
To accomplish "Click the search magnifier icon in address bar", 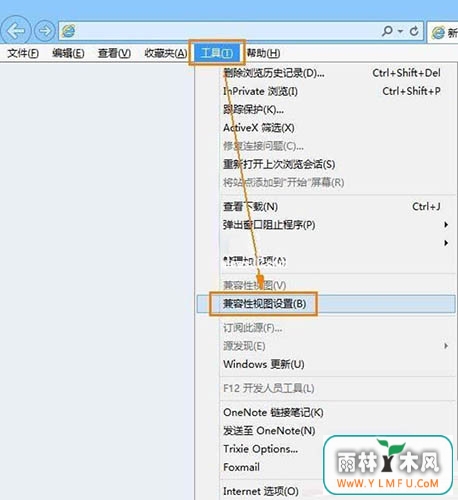I will click(387, 31).
